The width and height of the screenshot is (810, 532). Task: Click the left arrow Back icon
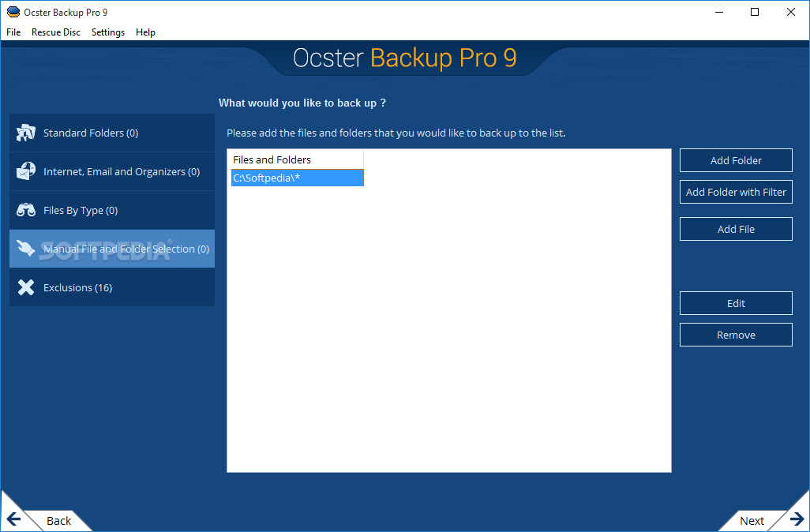(13, 519)
